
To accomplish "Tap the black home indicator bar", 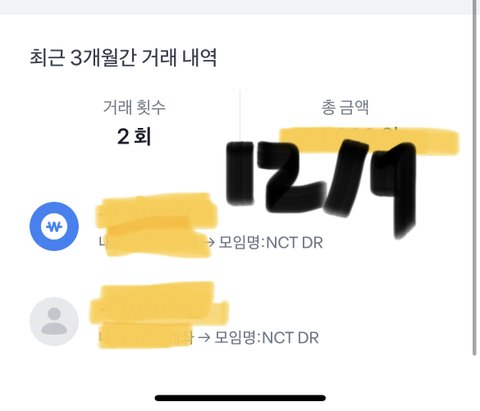I will pos(240,398).
